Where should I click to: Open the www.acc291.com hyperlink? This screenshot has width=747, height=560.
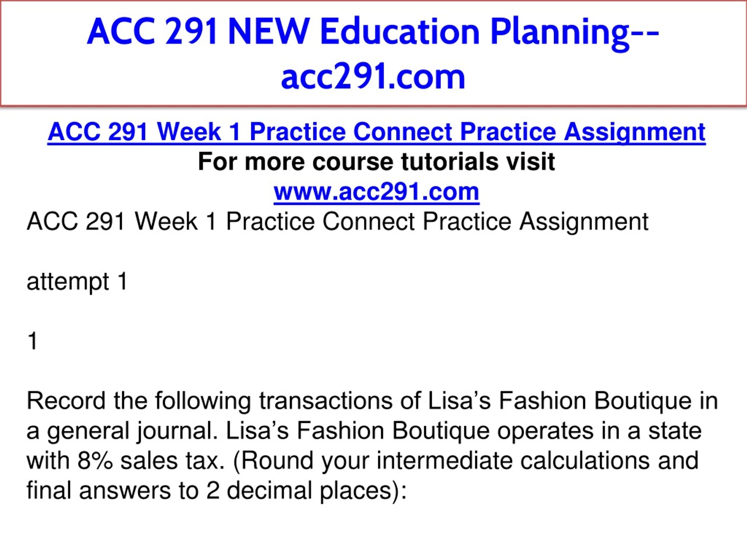tap(376, 192)
